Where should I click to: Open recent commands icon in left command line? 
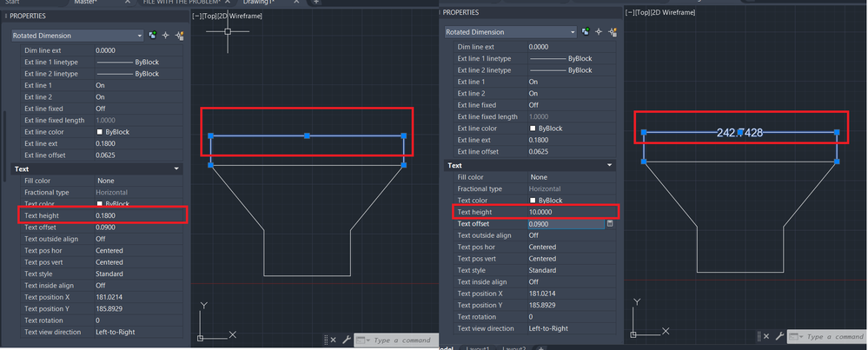point(362,340)
